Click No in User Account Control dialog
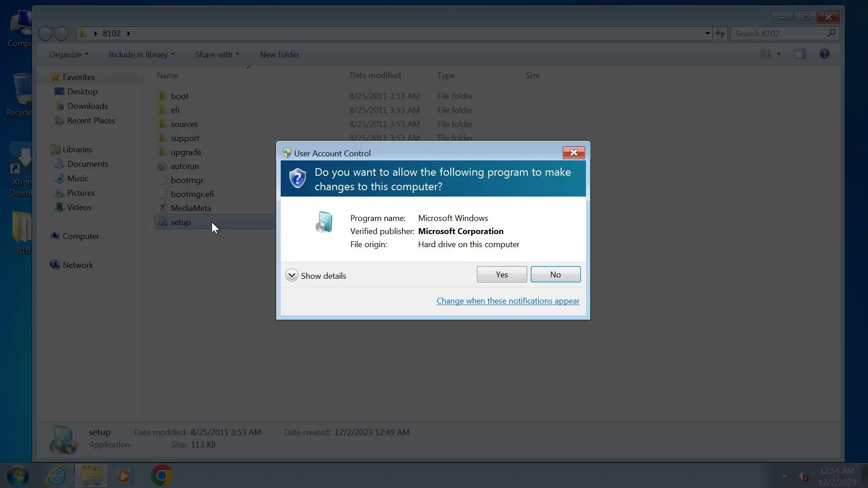The width and height of the screenshot is (868, 488). (x=555, y=274)
